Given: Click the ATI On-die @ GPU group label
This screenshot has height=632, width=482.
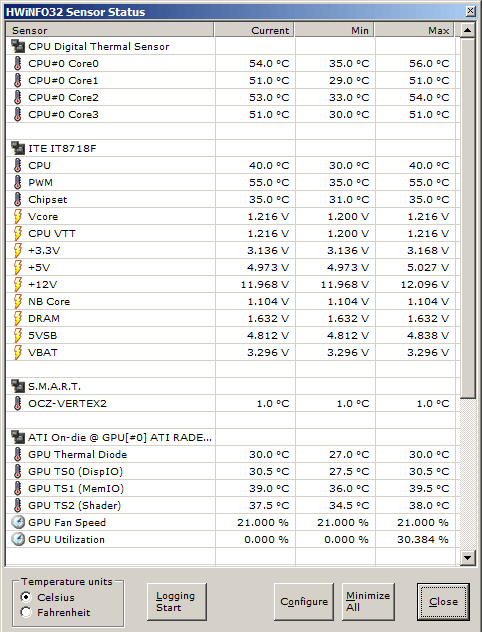Looking at the screenshot, I should [x=120, y=437].
